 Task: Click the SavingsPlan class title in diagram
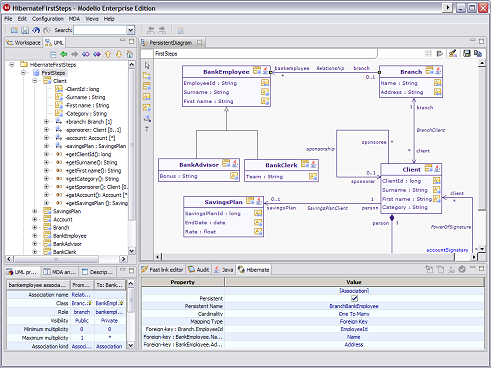tap(223, 202)
